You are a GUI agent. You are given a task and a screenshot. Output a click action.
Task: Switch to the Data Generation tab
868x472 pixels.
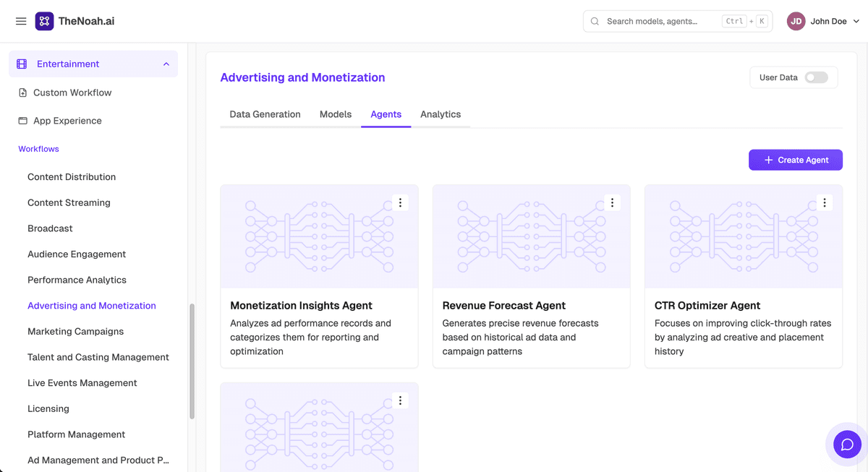265,114
